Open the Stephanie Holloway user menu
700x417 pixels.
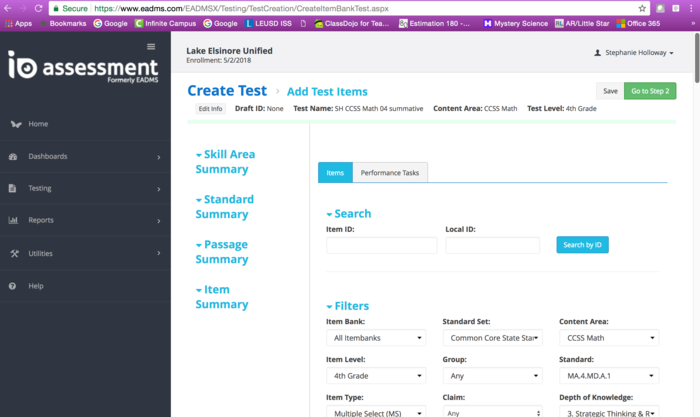click(x=634, y=53)
